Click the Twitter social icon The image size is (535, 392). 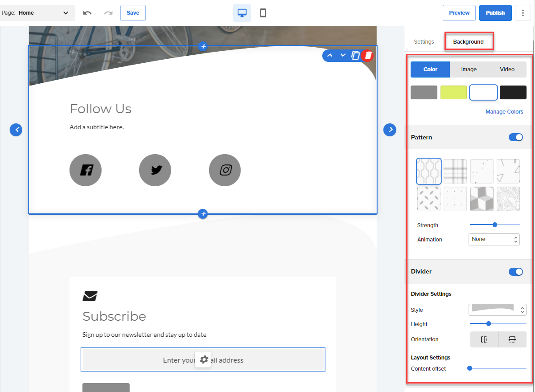click(x=155, y=170)
